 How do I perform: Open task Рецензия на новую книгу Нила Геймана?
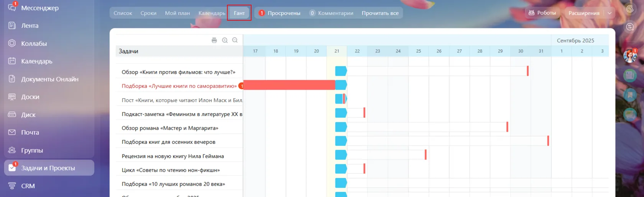point(173,156)
